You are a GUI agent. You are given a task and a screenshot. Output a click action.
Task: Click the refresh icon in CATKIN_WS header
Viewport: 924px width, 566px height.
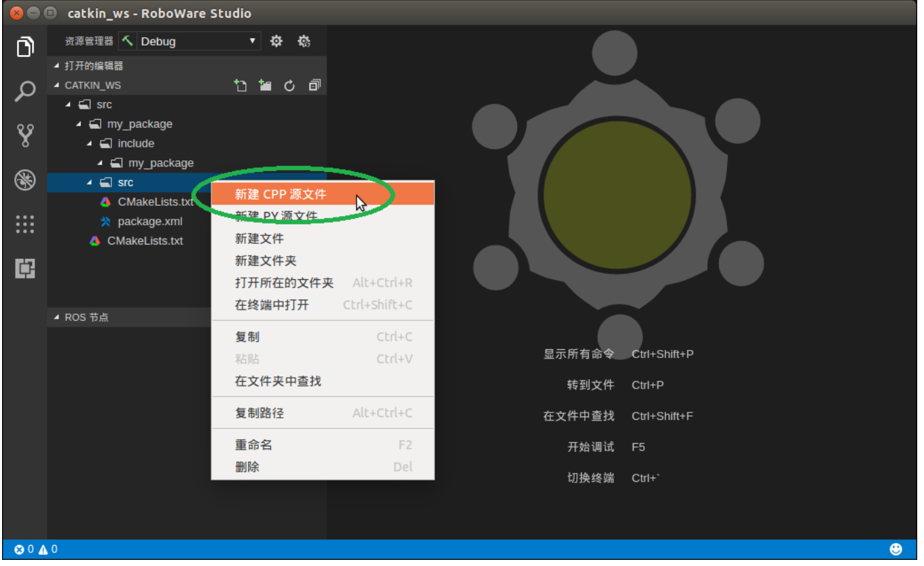(x=289, y=86)
